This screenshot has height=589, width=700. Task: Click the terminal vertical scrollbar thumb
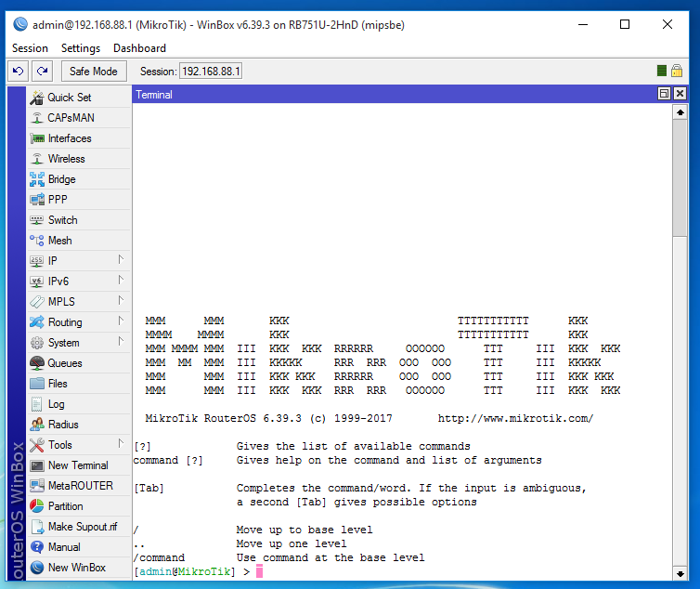coord(680,177)
